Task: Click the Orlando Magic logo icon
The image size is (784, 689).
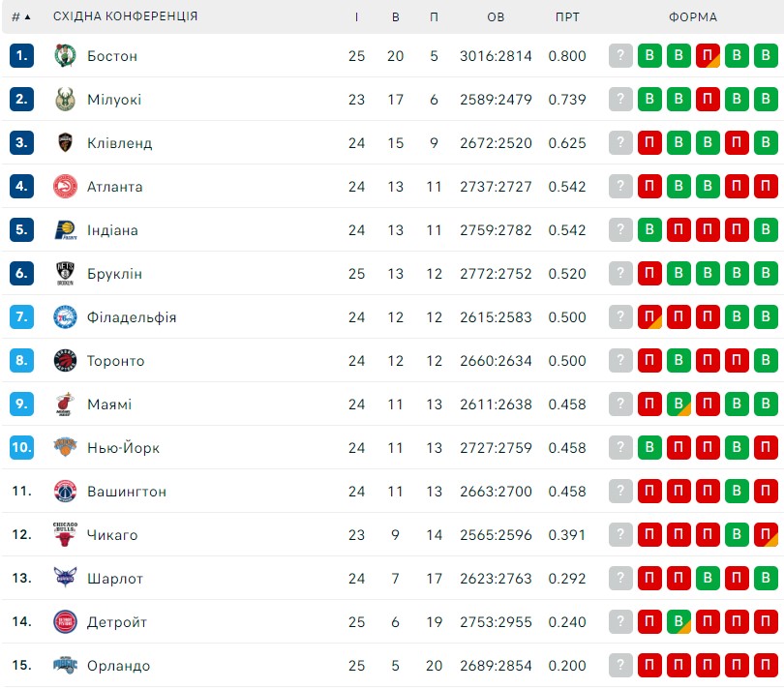Action: pyautogui.click(x=65, y=665)
